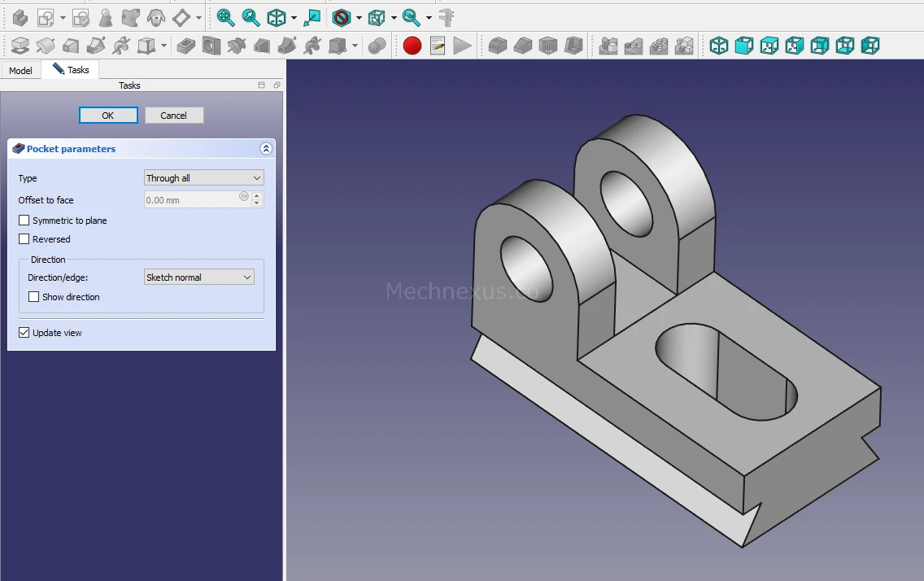
Task: Click the Fit All zoom icon
Action: 225,17
